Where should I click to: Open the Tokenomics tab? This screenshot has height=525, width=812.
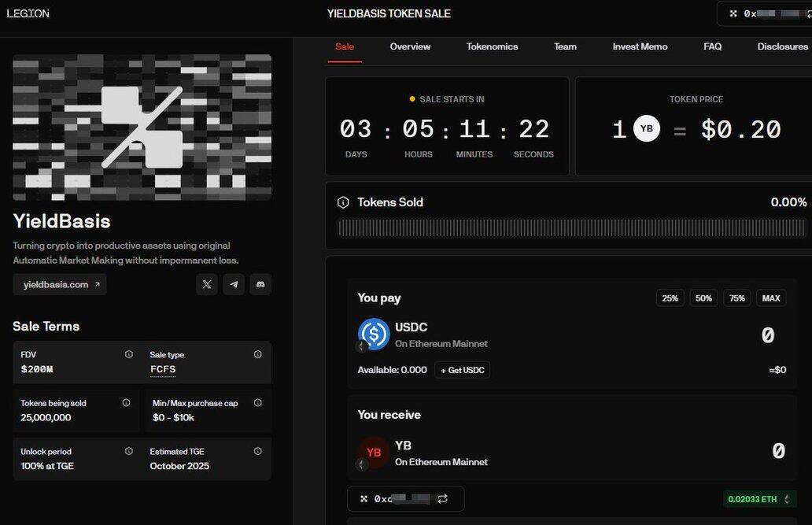[492, 46]
